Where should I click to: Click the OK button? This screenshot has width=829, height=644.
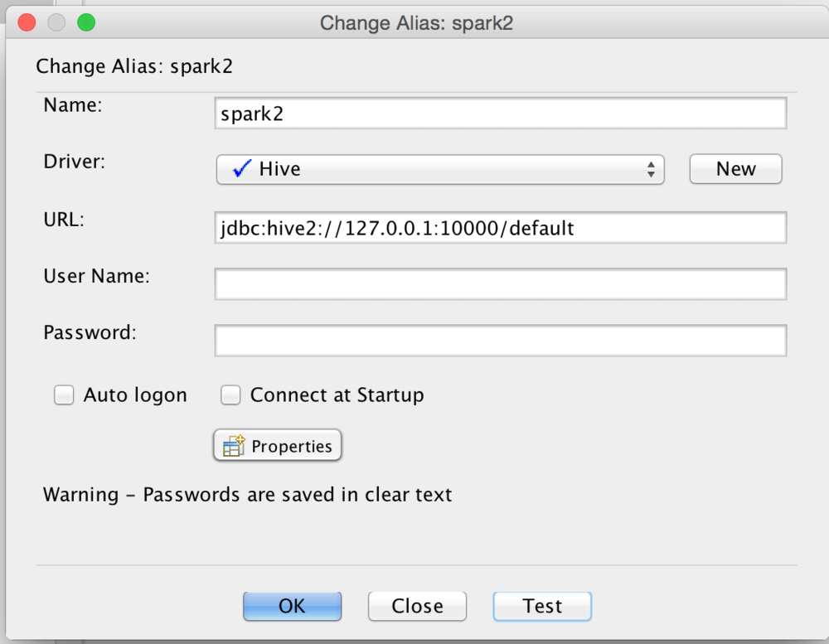point(292,606)
